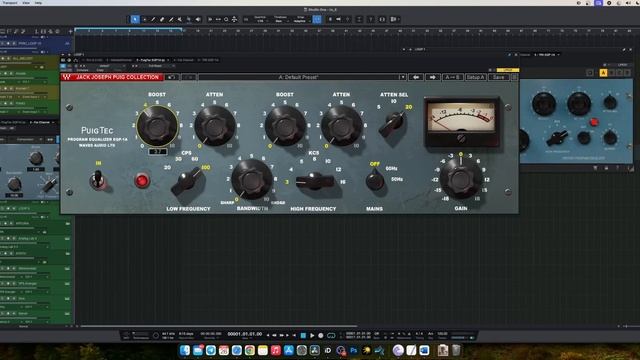Click the MAINS hum selector knob
The image size is (640, 360).
[x=374, y=180]
